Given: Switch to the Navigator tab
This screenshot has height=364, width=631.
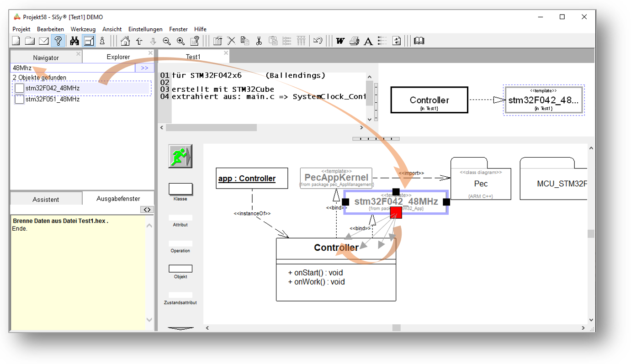Looking at the screenshot, I should [46, 58].
